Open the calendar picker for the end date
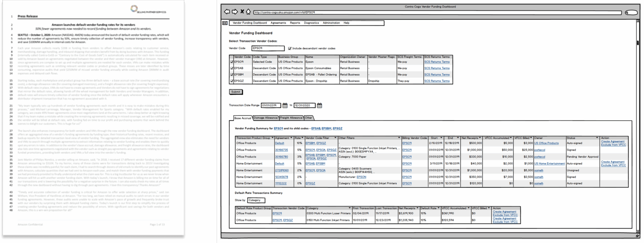The width and height of the screenshot is (644, 243). [x=319, y=105]
